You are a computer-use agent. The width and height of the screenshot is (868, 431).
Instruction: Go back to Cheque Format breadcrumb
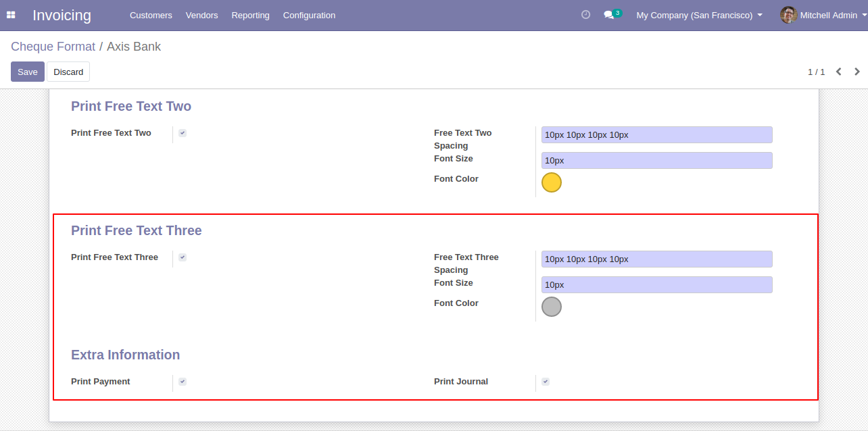pos(53,47)
